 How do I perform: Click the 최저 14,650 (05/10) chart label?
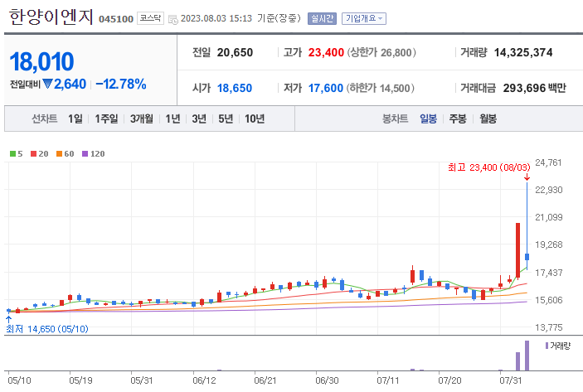47,329
